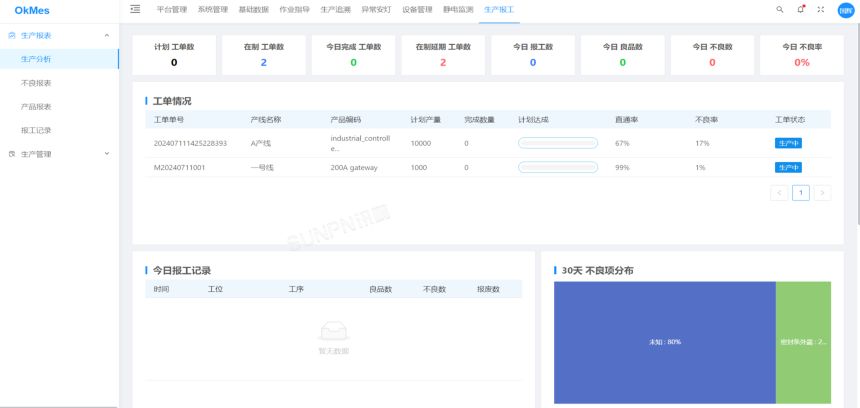The image size is (860, 408).
Task: Click the 今日 不良数 summary card
Action: [x=712, y=55]
